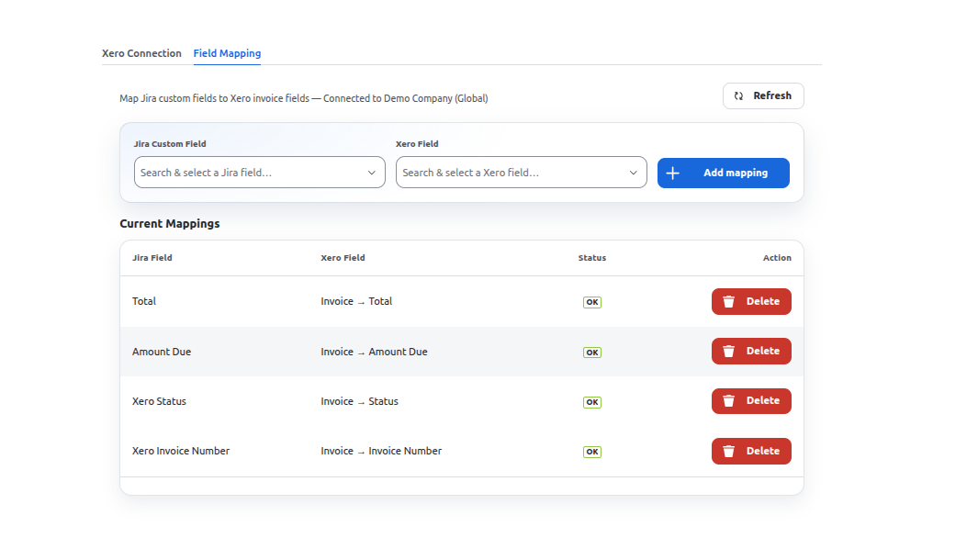Click the 'Xero Invoice Number' Jira field cell
978x560 pixels.
point(181,451)
